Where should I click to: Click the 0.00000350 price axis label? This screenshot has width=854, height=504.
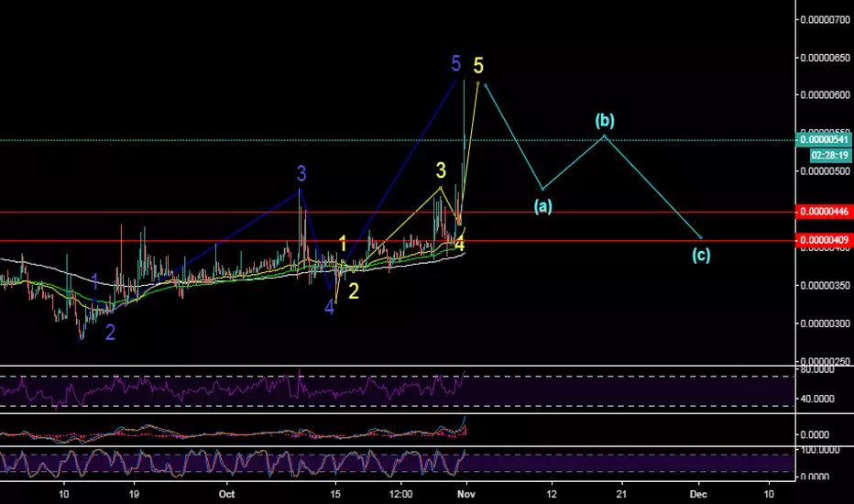point(825,285)
